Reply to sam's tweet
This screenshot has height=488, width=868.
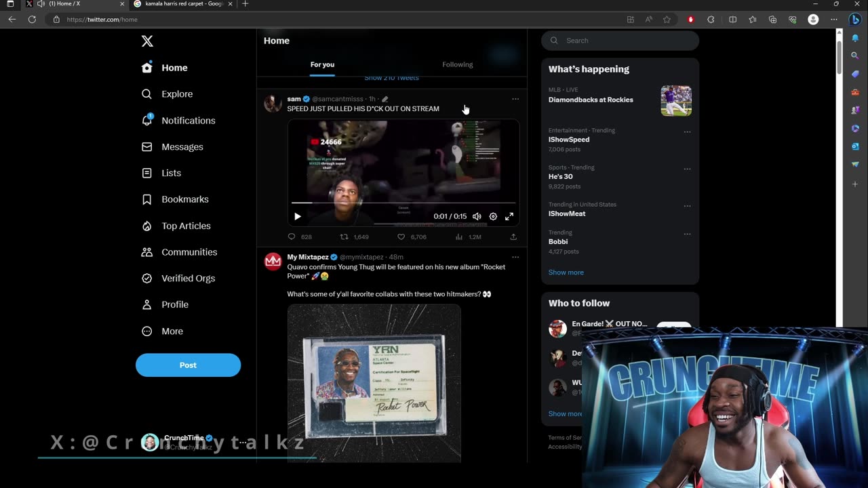[x=292, y=237]
